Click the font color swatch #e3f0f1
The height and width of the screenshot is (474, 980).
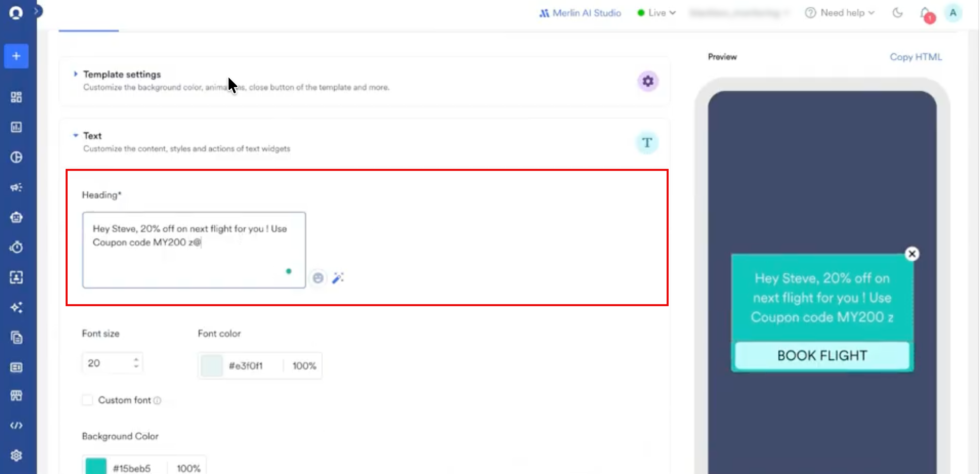211,366
